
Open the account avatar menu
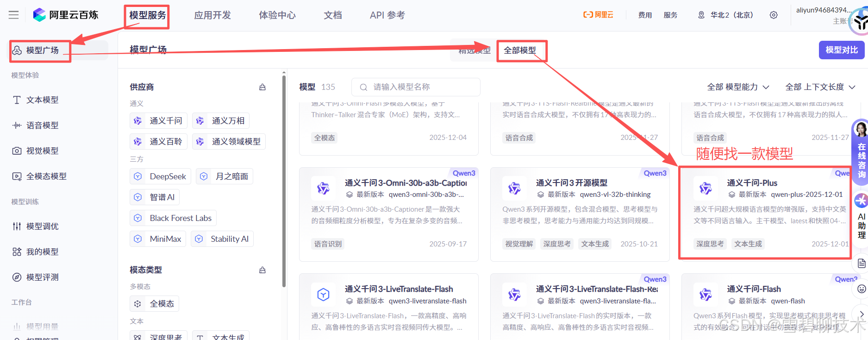[x=859, y=22]
